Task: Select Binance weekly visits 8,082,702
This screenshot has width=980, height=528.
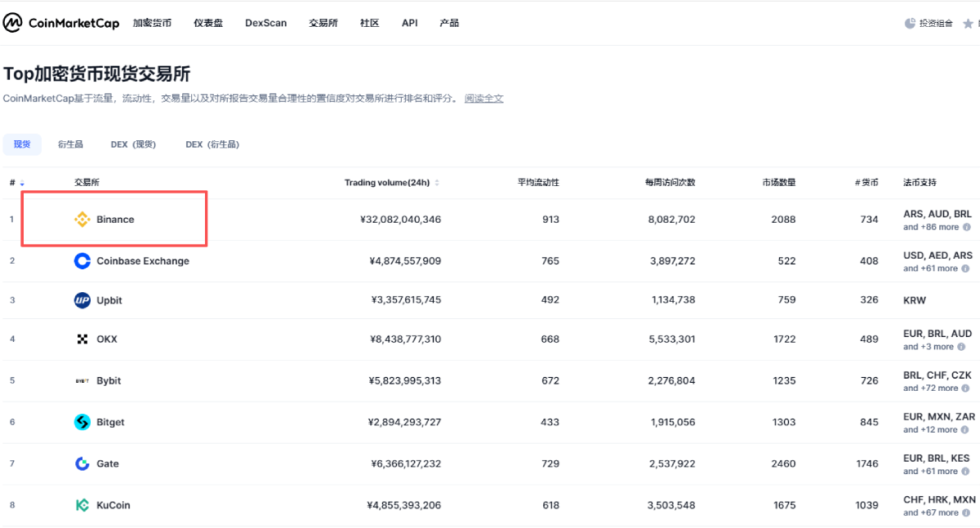Action: [670, 220]
